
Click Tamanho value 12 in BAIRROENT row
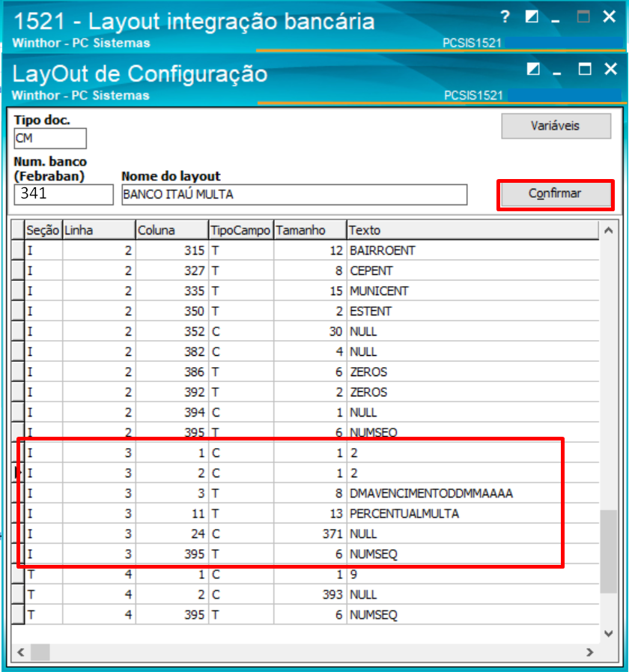(x=310, y=250)
